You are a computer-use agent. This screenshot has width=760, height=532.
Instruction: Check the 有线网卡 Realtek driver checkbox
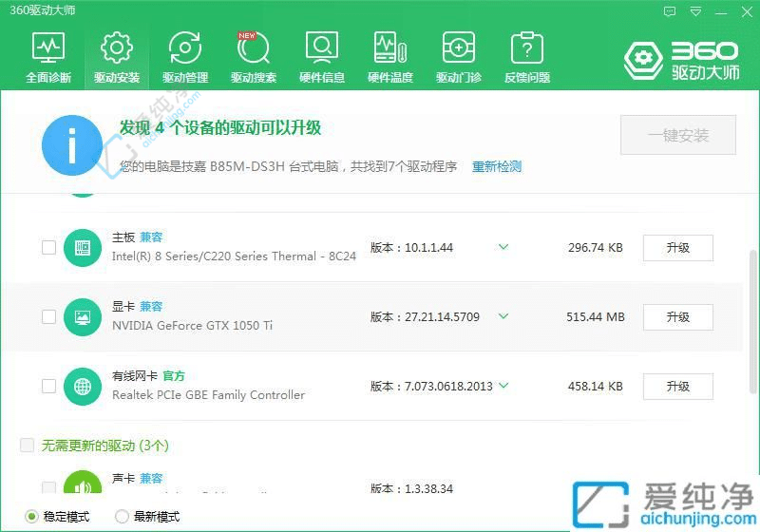click(x=49, y=386)
